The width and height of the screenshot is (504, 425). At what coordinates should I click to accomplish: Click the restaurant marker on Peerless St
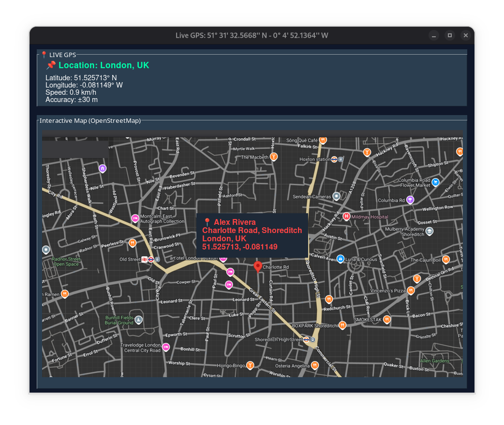pyautogui.click(x=132, y=243)
